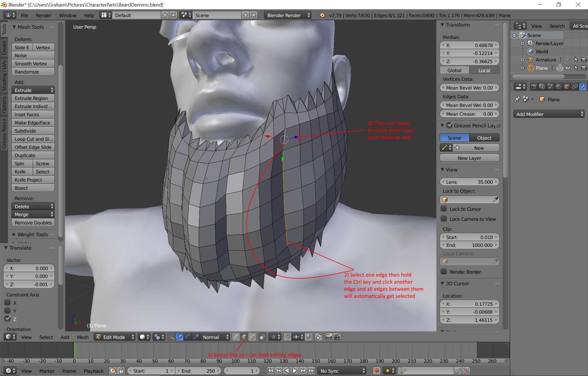The image size is (588, 376).
Task: Open the Delete dropdown
Action: pyautogui.click(x=33, y=206)
